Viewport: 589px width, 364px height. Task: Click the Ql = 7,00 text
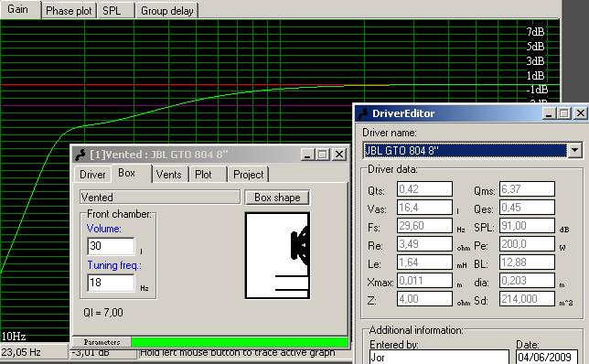103,313
